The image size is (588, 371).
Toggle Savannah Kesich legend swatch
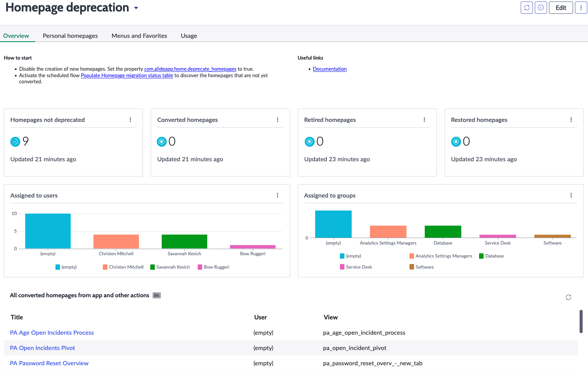(153, 267)
